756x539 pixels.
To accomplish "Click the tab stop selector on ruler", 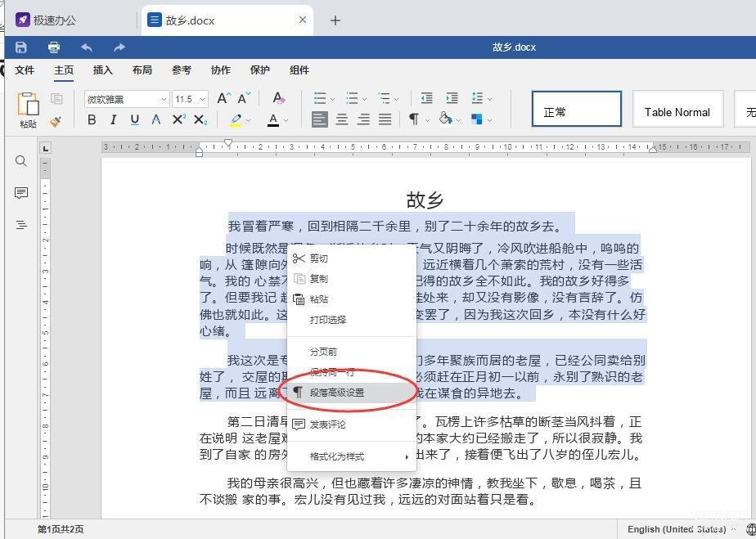I will coord(45,149).
